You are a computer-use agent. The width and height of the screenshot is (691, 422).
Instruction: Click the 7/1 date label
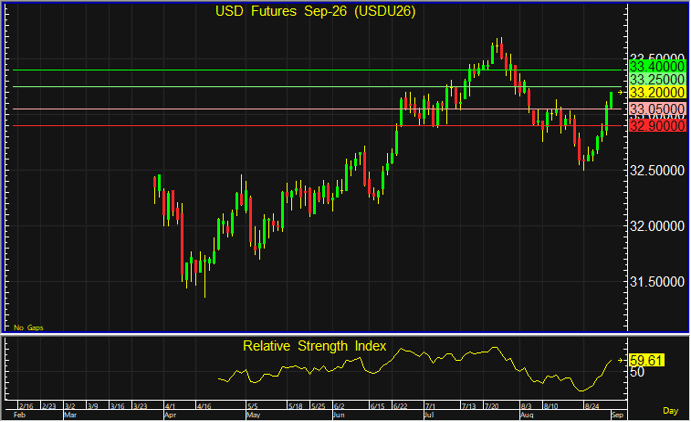click(x=430, y=406)
